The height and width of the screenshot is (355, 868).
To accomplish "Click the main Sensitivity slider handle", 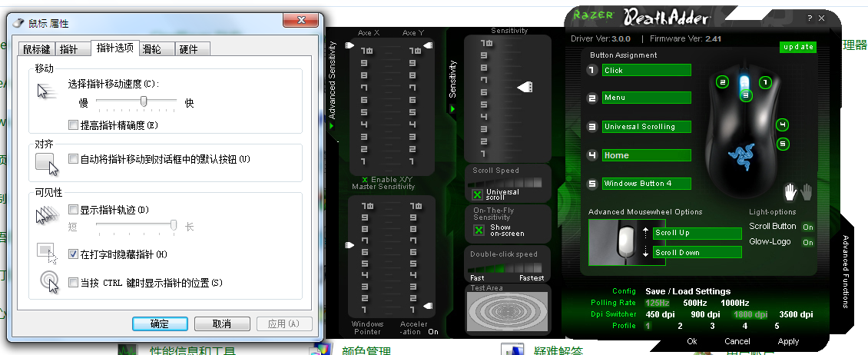I will pos(525,88).
